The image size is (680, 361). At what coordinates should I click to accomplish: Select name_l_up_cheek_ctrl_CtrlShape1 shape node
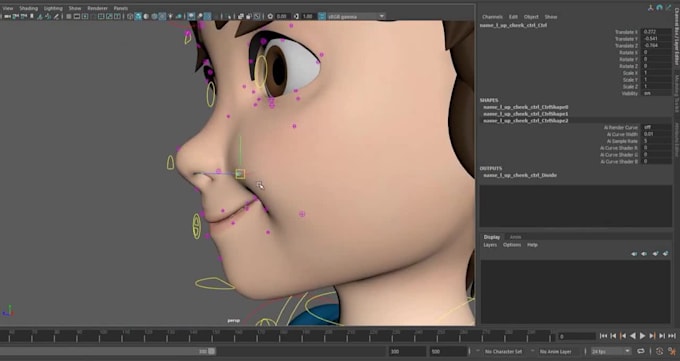click(x=526, y=114)
